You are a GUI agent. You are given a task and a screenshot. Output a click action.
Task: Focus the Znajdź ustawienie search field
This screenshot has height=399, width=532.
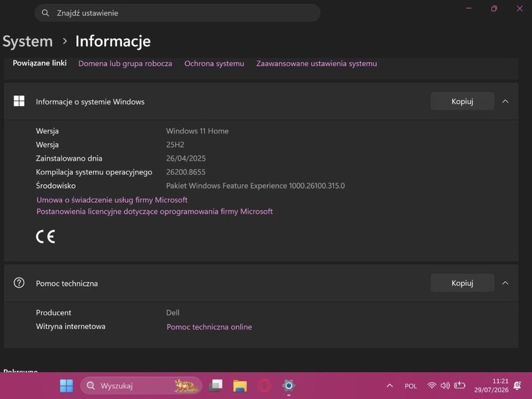click(177, 13)
